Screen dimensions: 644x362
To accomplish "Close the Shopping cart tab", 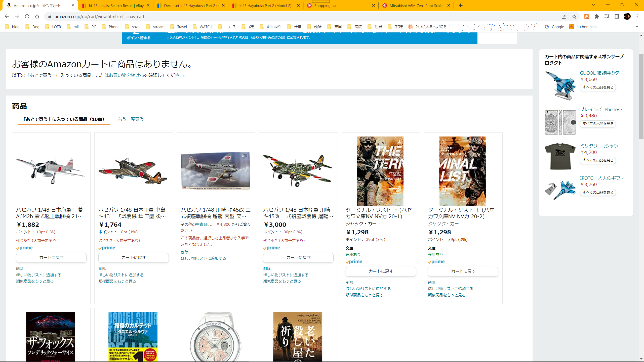I will [373, 5].
